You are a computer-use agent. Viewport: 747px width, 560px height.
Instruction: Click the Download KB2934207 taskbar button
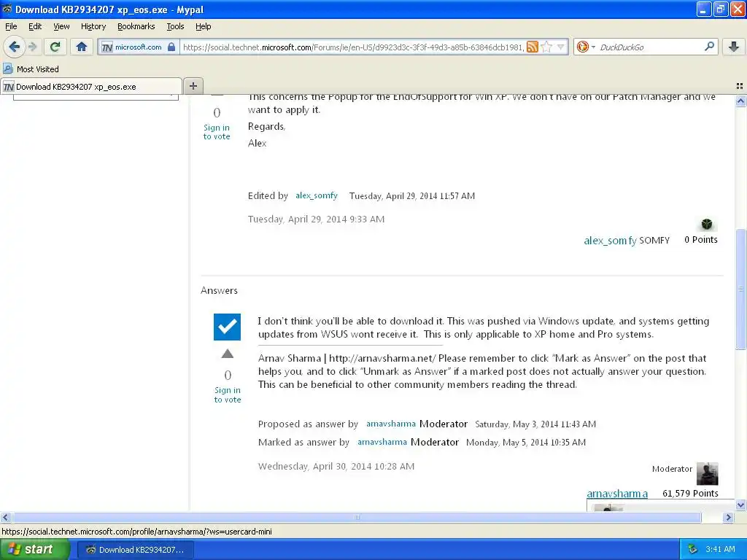135,550
